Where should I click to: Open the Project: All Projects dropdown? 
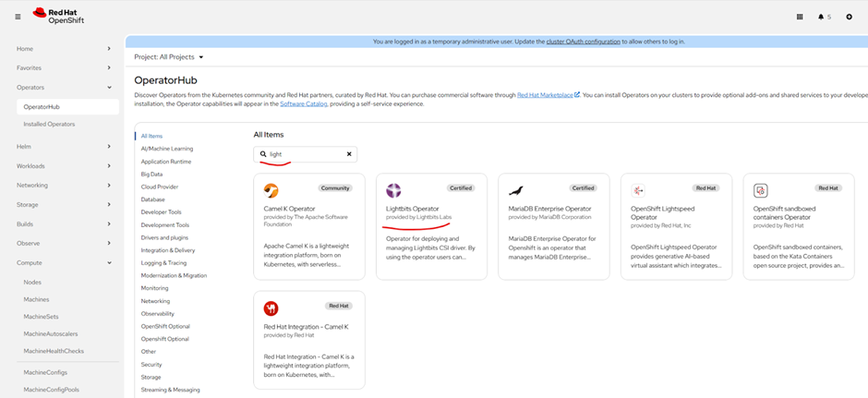click(x=169, y=57)
